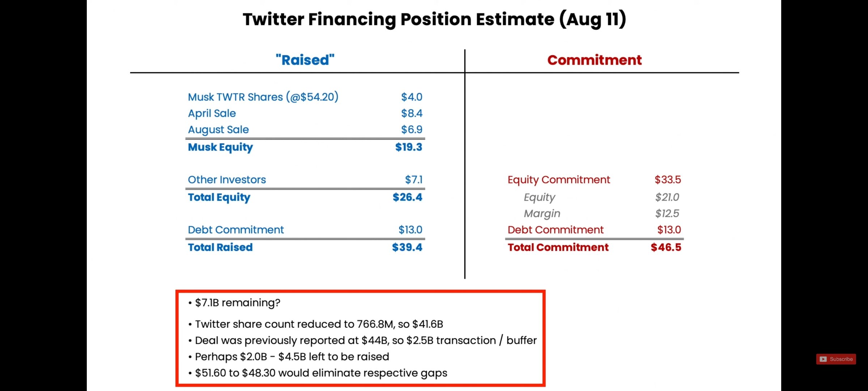Click the "August Sale" row label
This screenshot has height=391, width=868.
(x=218, y=130)
